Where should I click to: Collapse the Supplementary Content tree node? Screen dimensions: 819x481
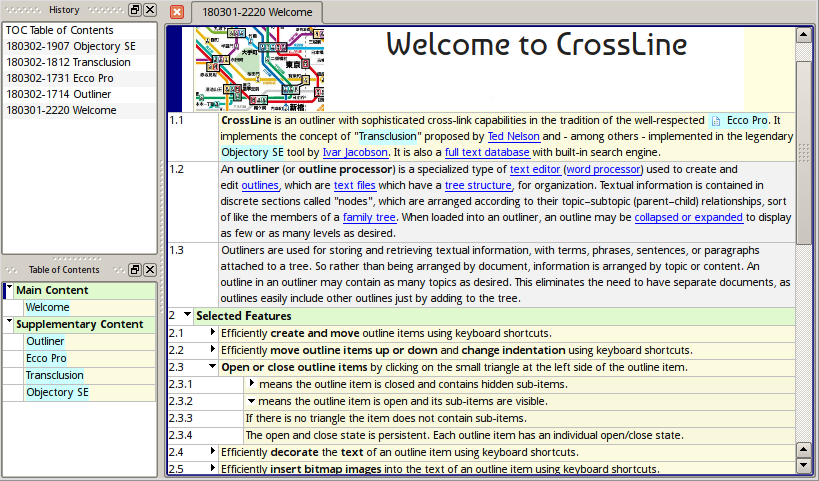[x=9, y=321]
